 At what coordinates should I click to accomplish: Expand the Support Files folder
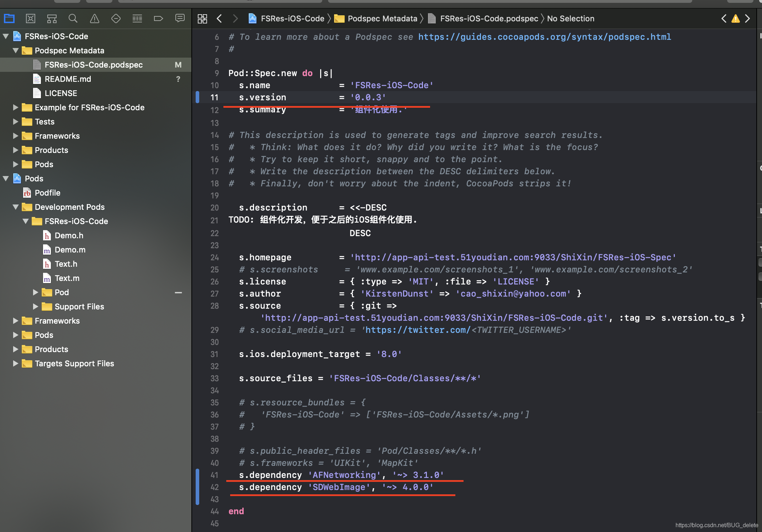(x=36, y=307)
